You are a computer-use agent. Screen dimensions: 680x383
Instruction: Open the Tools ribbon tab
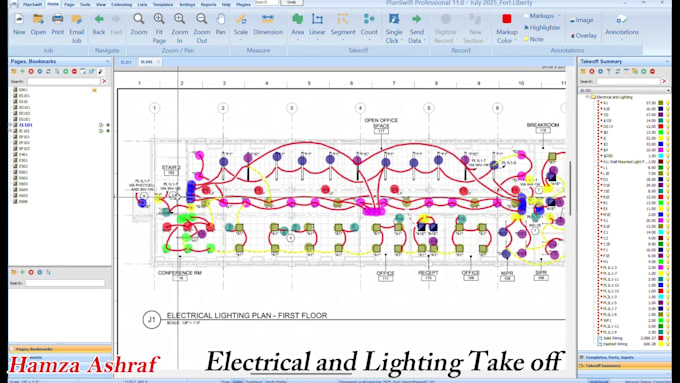[x=85, y=4]
